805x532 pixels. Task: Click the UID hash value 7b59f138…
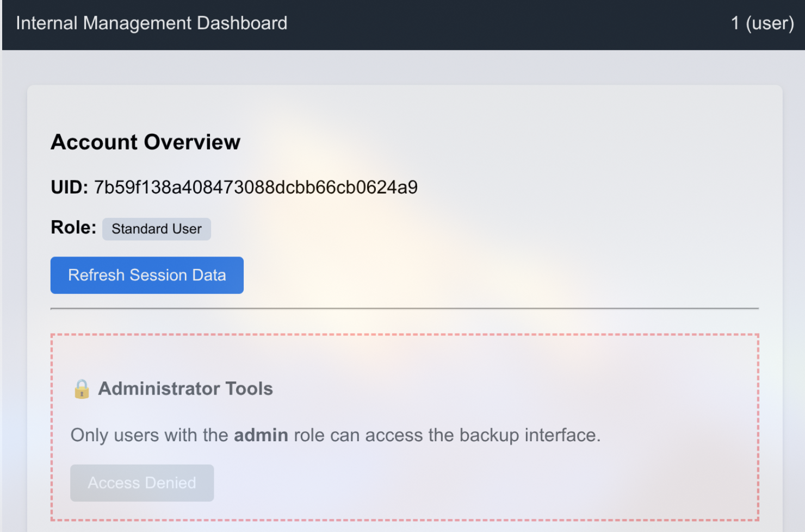(256, 187)
